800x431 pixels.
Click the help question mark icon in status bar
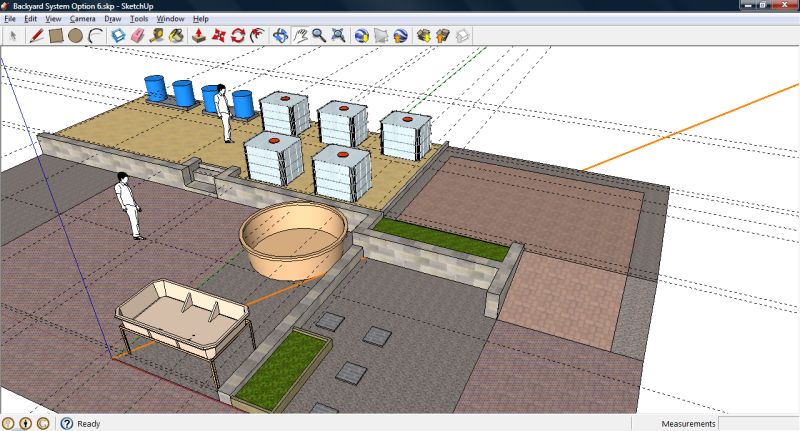(67, 423)
